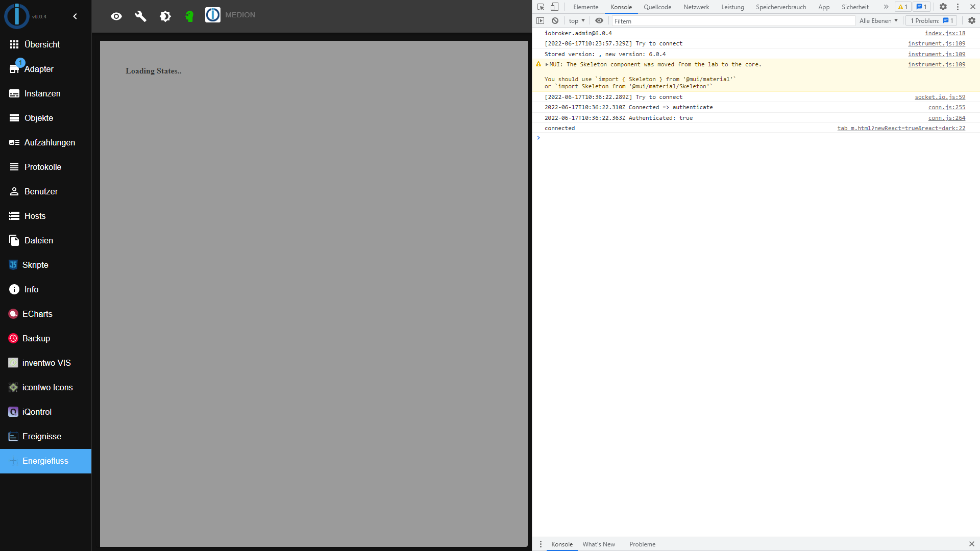Open socket.io.js:59 source link
The image size is (980, 551).
click(x=940, y=97)
